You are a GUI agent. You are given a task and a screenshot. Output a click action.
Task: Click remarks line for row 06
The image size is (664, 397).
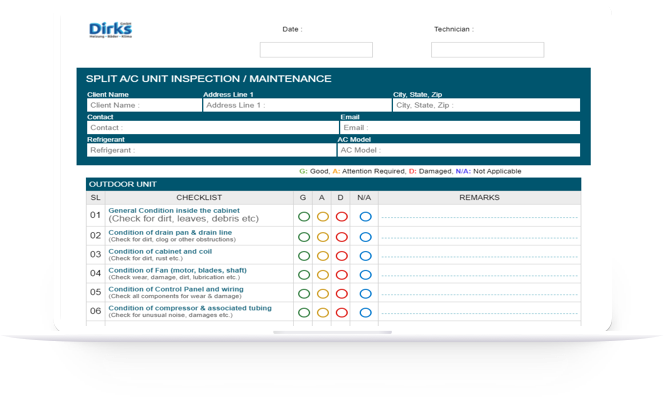coord(479,314)
